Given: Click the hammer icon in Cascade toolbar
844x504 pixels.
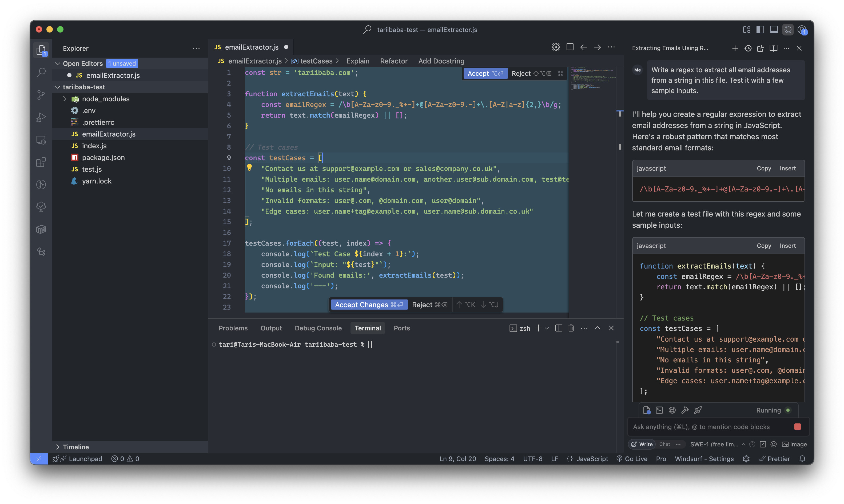Looking at the screenshot, I should coord(685,410).
